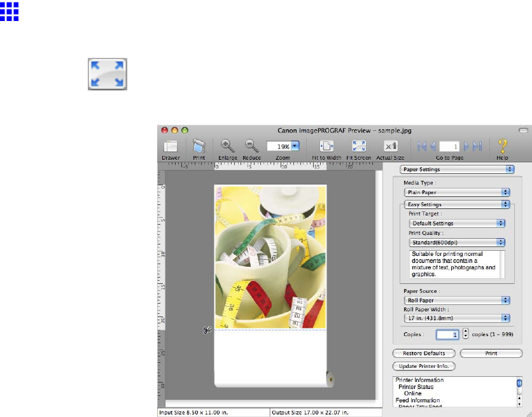
Task: Select Fit to Width icon
Action: 326,146
